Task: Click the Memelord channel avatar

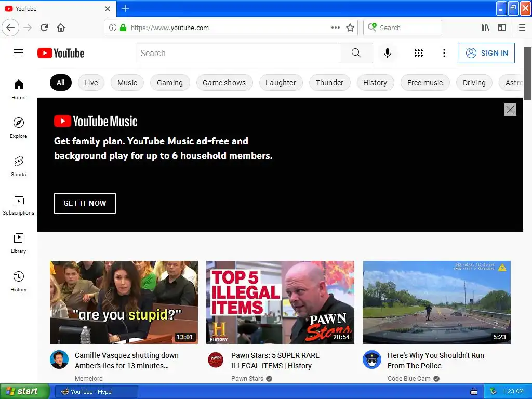Action: point(59,360)
